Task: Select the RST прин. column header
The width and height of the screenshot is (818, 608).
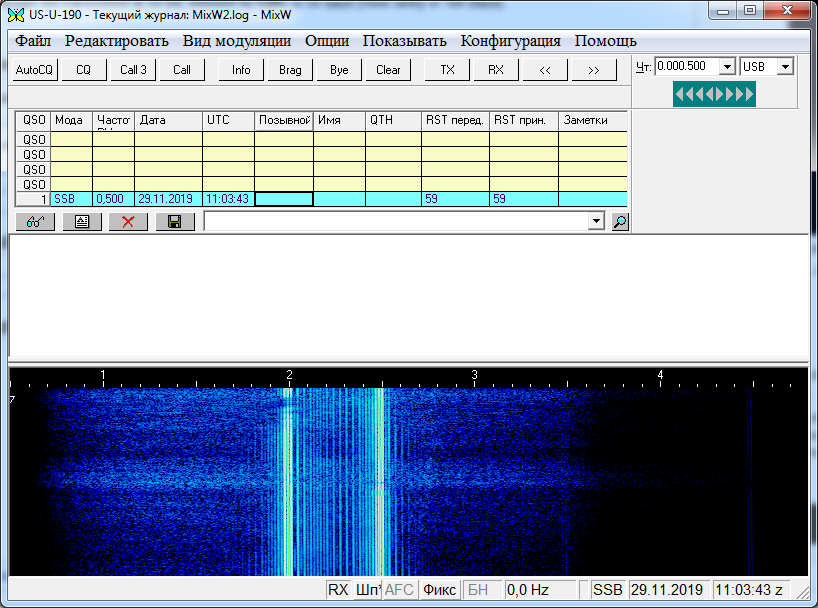Action: tap(524, 121)
